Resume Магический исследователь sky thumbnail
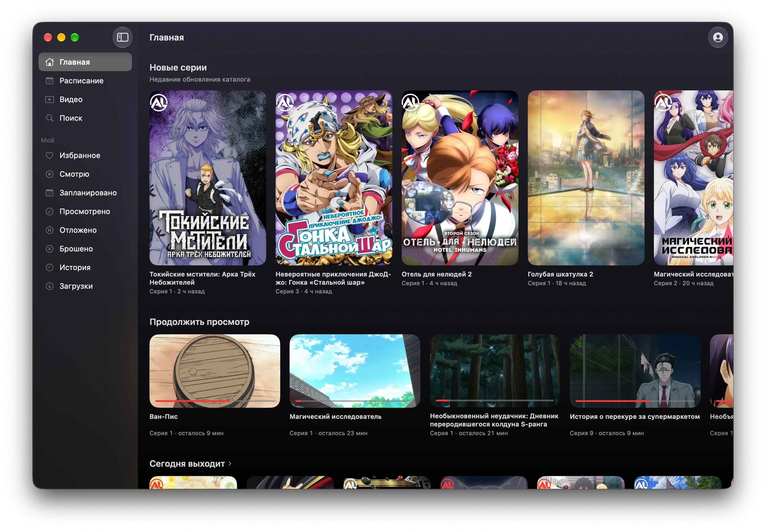Screen dimensions: 766x532 [x=355, y=371]
